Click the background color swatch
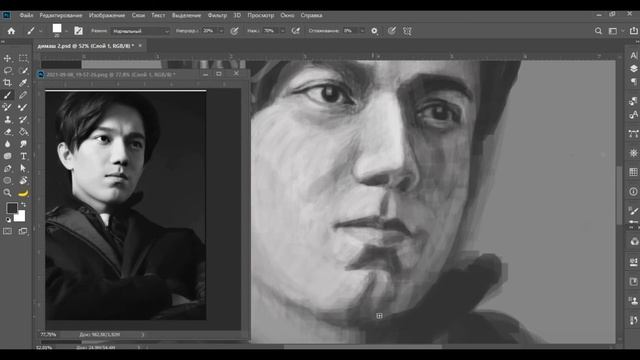The width and height of the screenshot is (640, 360). [x=20, y=216]
